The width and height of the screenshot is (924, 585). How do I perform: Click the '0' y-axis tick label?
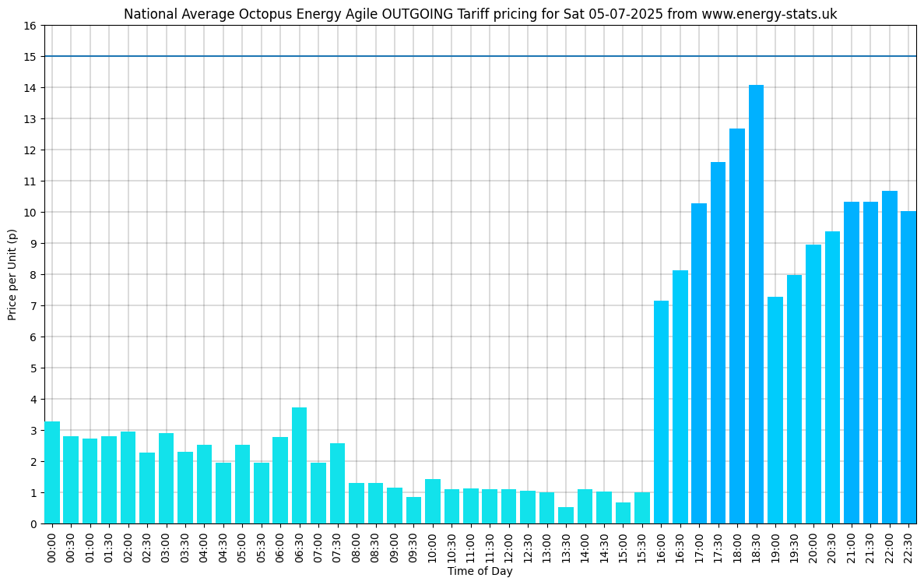33,523
